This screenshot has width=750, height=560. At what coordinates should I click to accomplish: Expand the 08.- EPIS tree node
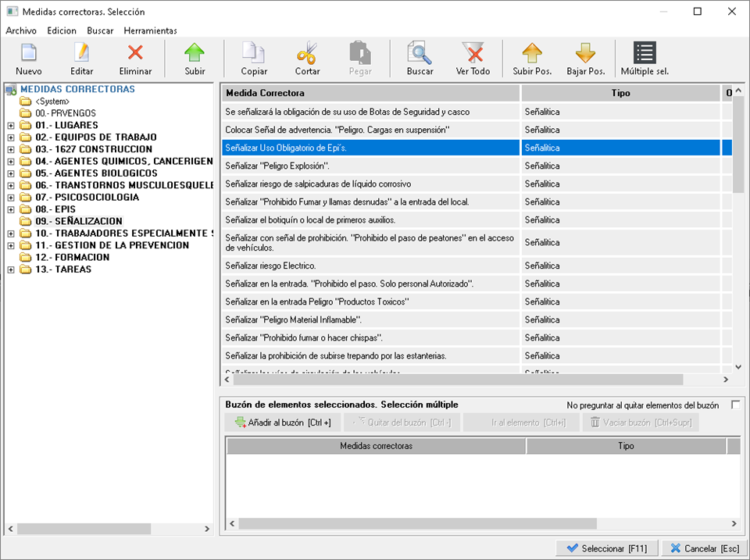(x=11, y=209)
